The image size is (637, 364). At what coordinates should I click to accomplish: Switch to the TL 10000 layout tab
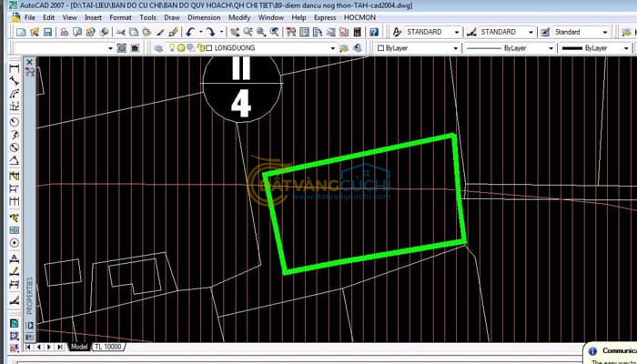pos(110,347)
